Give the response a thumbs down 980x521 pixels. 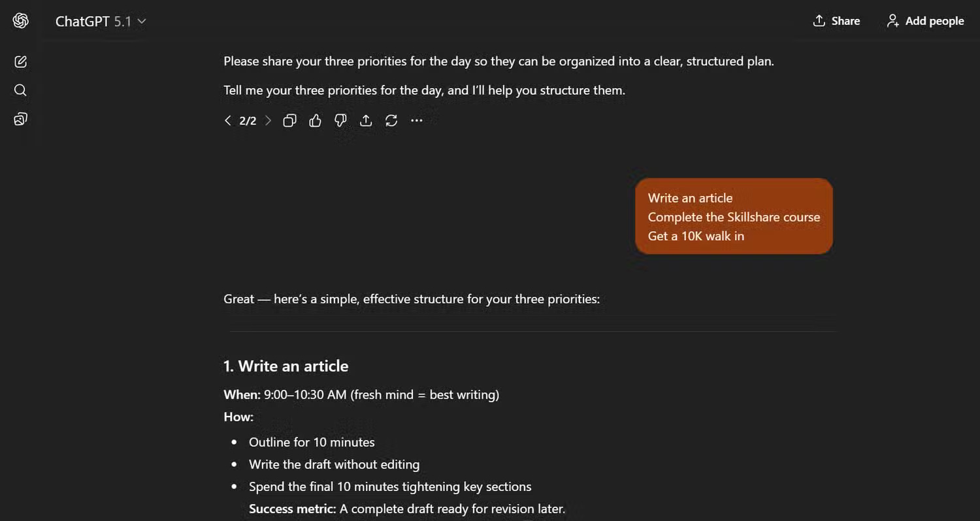pyautogui.click(x=340, y=120)
